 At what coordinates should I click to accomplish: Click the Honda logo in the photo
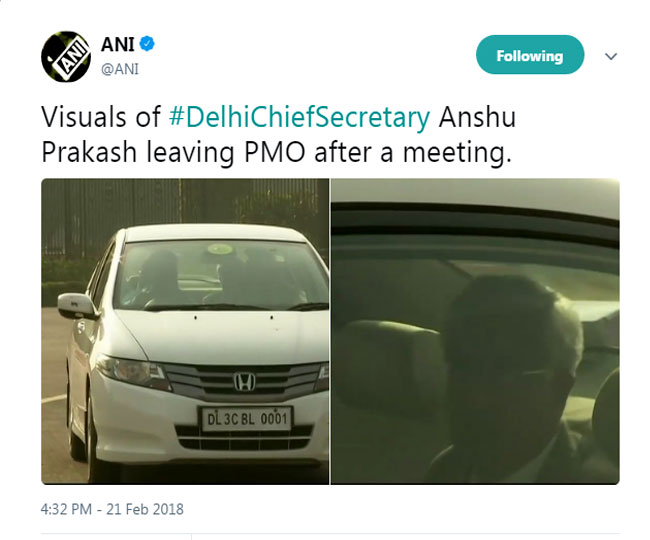click(x=245, y=381)
